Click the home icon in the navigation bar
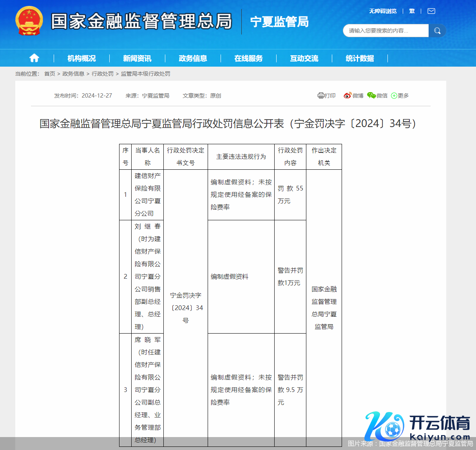 click(34, 58)
